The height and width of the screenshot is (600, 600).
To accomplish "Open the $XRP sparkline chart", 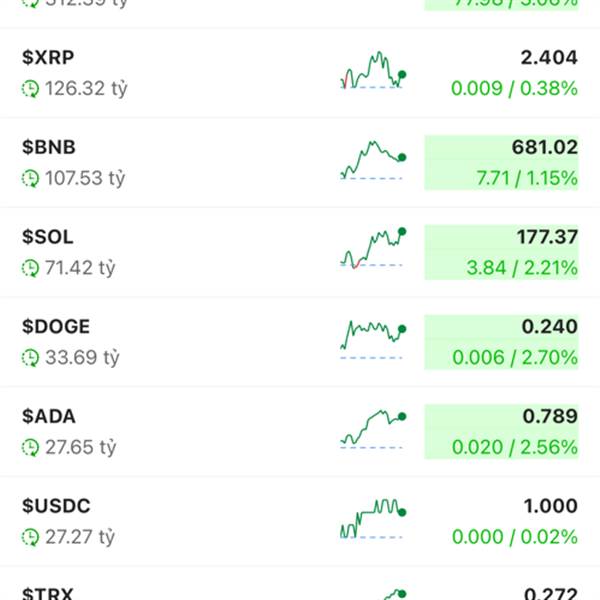I will tap(373, 71).
